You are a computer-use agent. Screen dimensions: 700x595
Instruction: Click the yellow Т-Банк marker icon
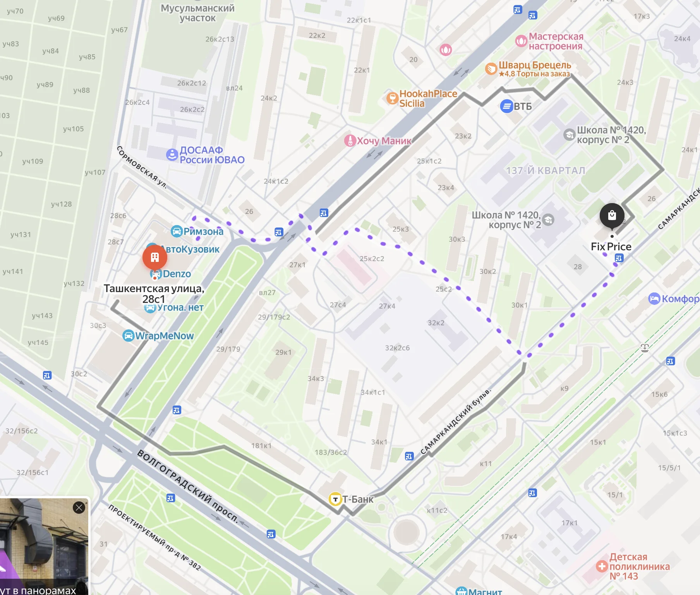pyautogui.click(x=335, y=499)
